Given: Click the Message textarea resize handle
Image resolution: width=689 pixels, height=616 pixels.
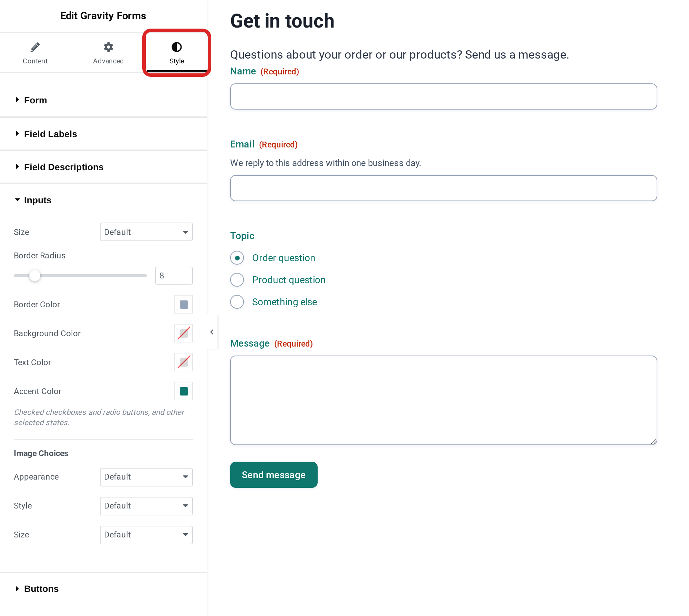Looking at the screenshot, I should coord(654,441).
